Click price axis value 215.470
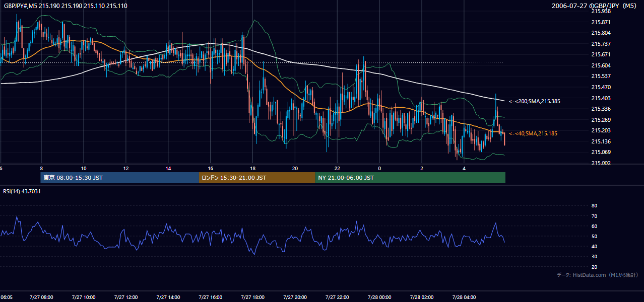 coord(601,87)
